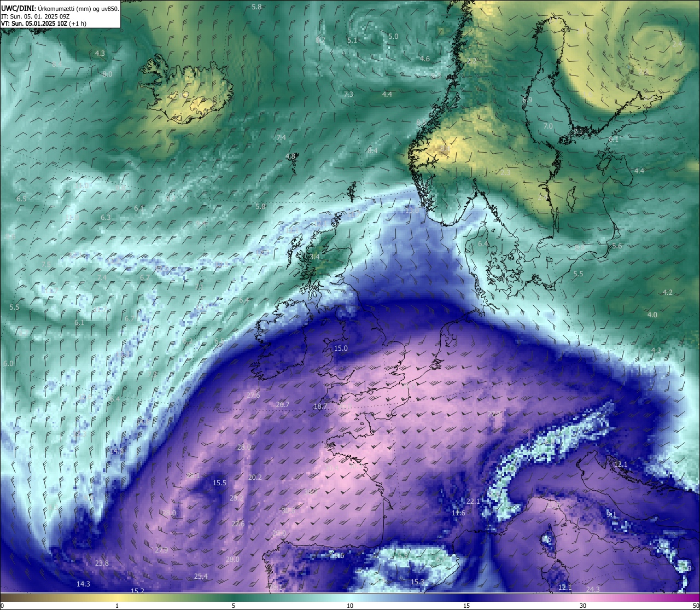Click the 22.1 value label
This screenshot has width=700, height=610.
click(473, 501)
